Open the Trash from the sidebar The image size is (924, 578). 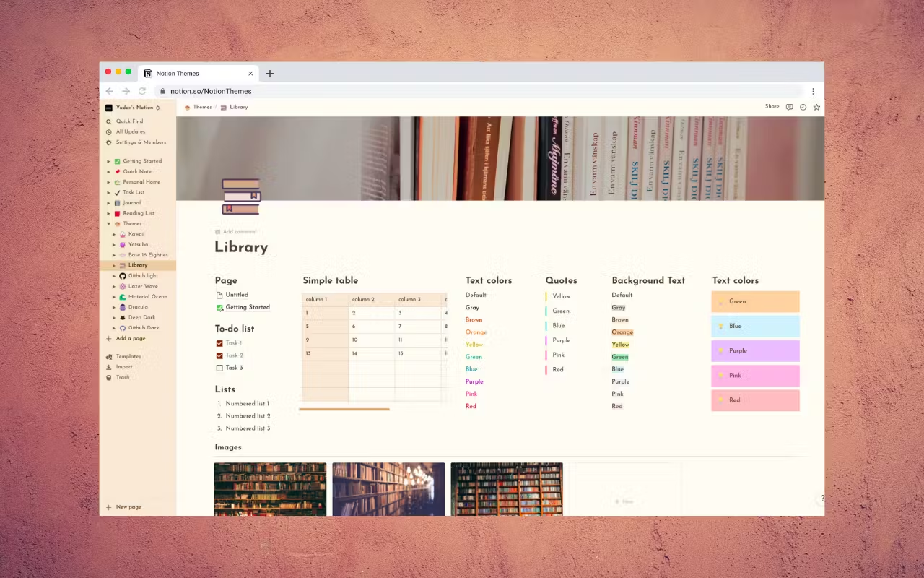(123, 376)
